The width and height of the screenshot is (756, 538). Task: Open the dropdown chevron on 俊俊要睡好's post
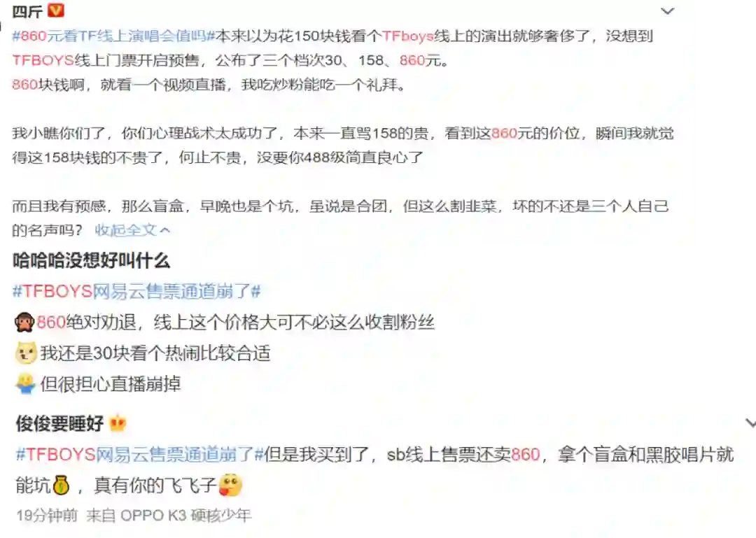(750, 423)
